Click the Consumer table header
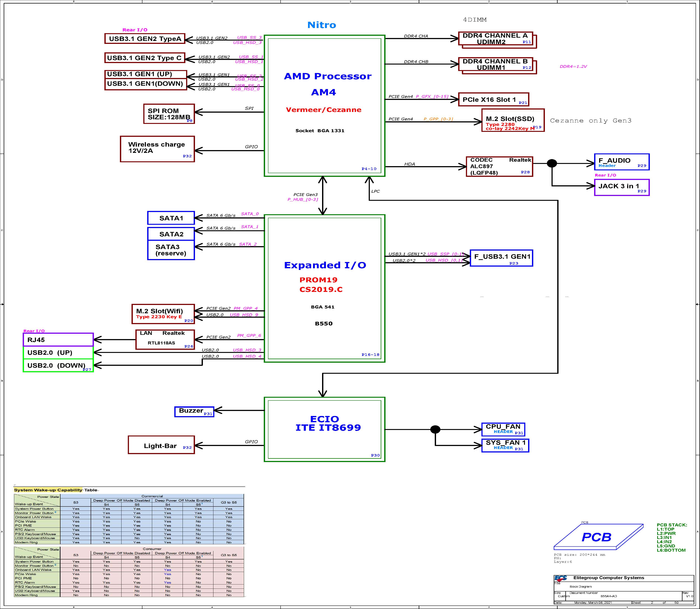The width and height of the screenshot is (700, 609). coord(152,549)
